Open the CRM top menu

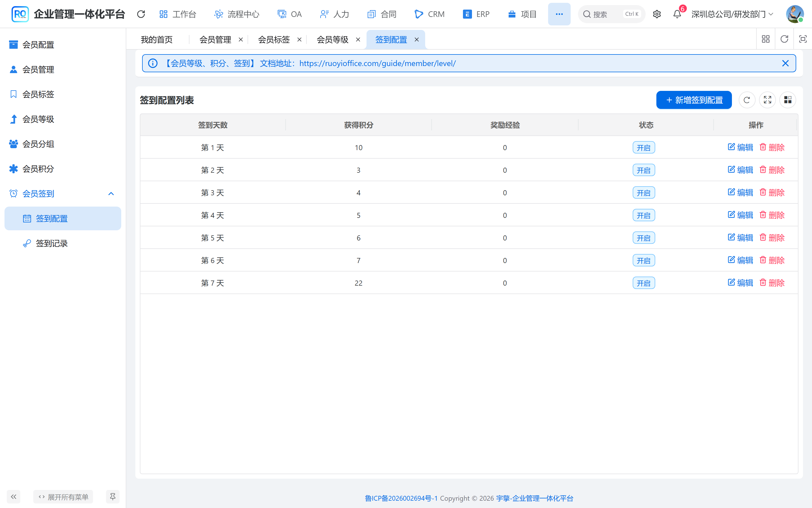pyautogui.click(x=429, y=14)
